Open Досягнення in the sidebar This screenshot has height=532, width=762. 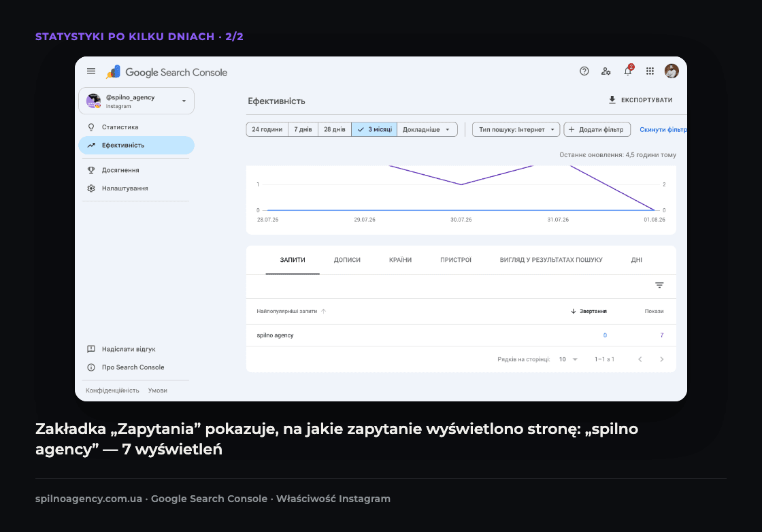(137, 170)
